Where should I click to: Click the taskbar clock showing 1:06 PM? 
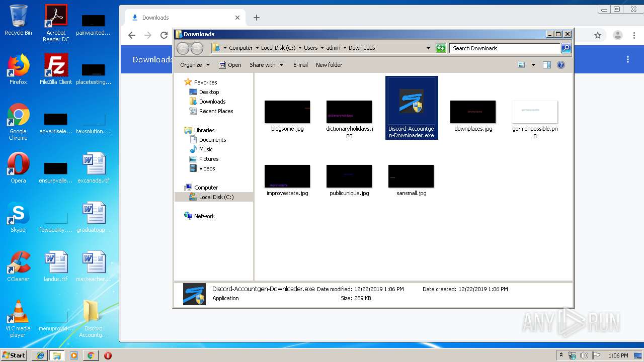point(618,355)
